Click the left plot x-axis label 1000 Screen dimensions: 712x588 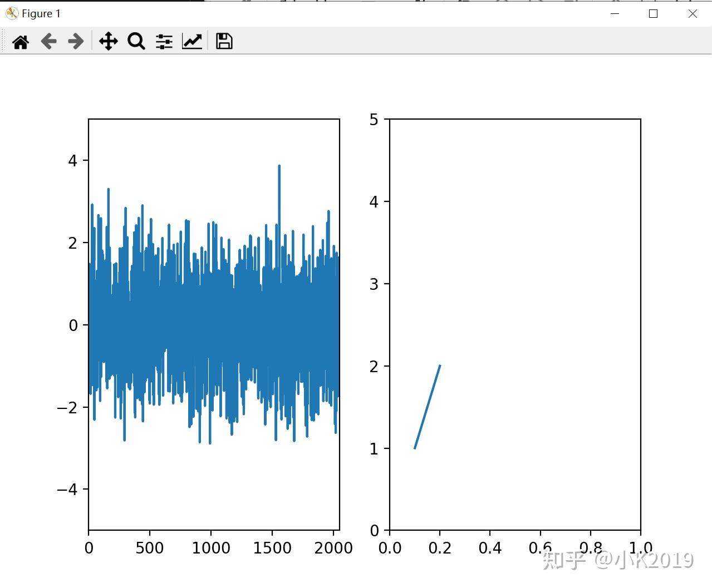tap(211, 548)
